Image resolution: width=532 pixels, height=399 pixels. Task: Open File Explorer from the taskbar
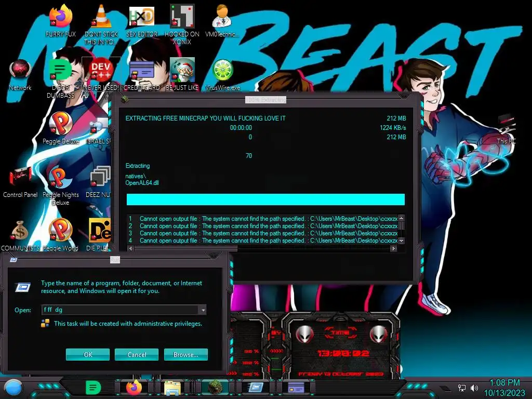[x=172, y=388]
